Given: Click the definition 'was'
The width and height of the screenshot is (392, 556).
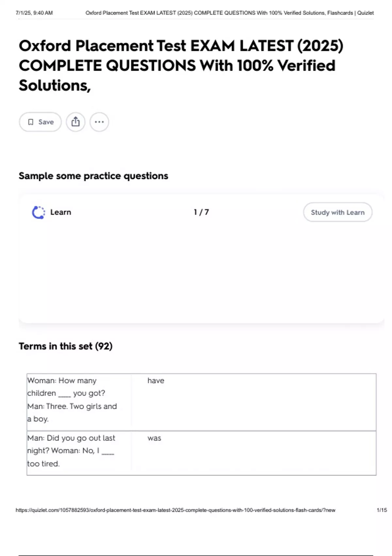Looking at the screenshot, I should (154, 438).
